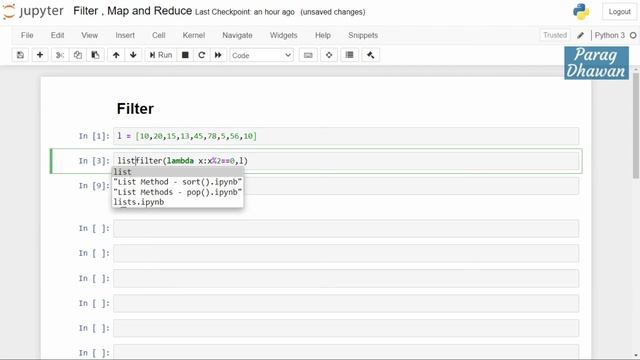This screenshot has width=640, height=360.
Task: Open the Snippets menu
Action: click(x=363, y=35)
